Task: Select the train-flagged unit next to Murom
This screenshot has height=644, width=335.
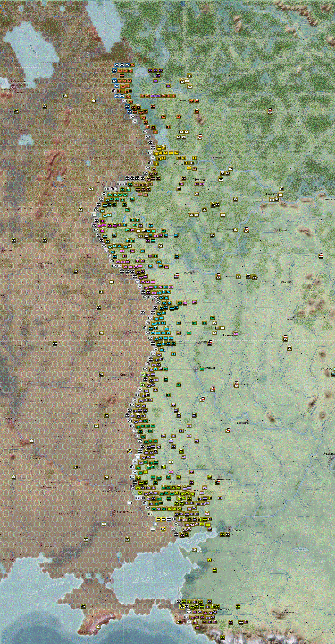Action: coord(246,230)
